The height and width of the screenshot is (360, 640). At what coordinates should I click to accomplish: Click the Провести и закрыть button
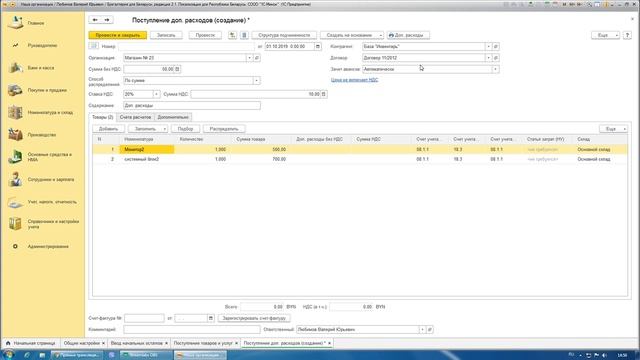pos(118,35)
